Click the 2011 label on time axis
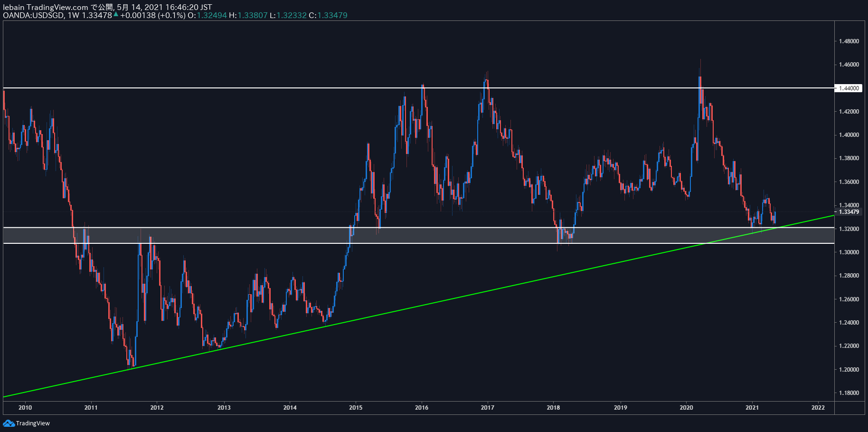 [x=91, y=407]
